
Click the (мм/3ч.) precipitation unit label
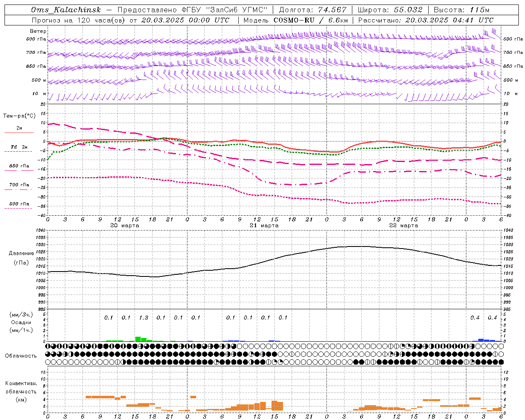click(x=21, y=315)
